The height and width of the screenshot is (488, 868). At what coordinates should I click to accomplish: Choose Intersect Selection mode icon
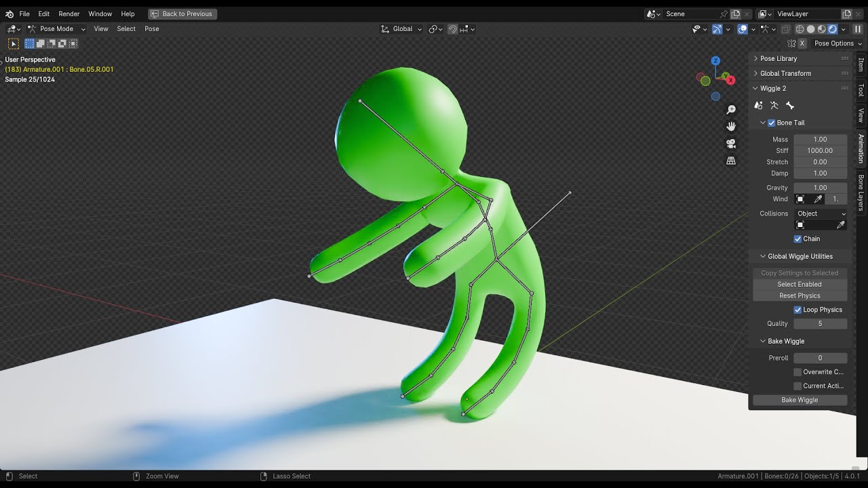point(73,43)
